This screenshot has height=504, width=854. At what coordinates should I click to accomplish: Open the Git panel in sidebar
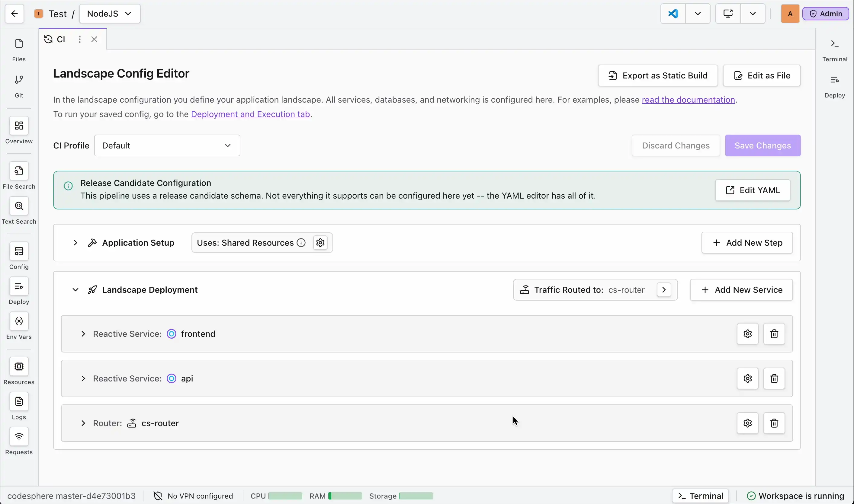click(19, 86)
